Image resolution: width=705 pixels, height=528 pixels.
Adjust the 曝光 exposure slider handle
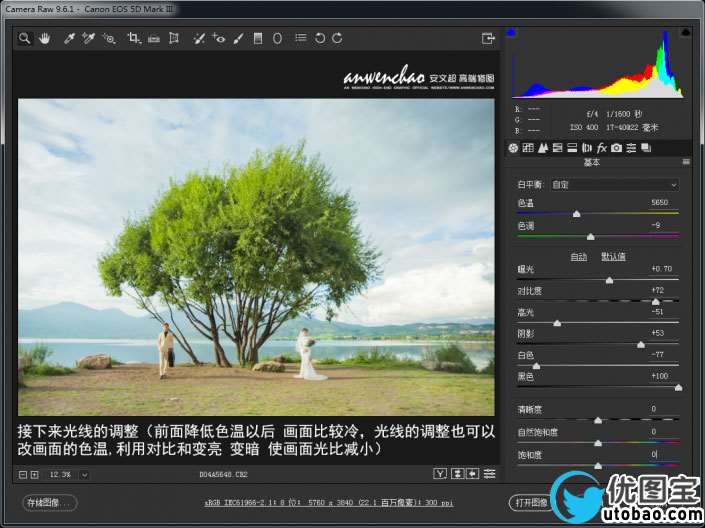609,281
